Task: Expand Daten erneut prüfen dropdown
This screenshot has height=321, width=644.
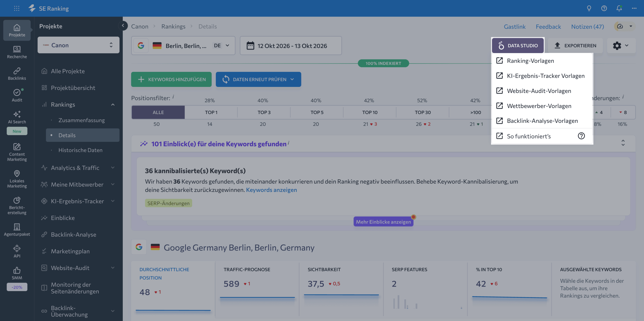Action: 292,79
